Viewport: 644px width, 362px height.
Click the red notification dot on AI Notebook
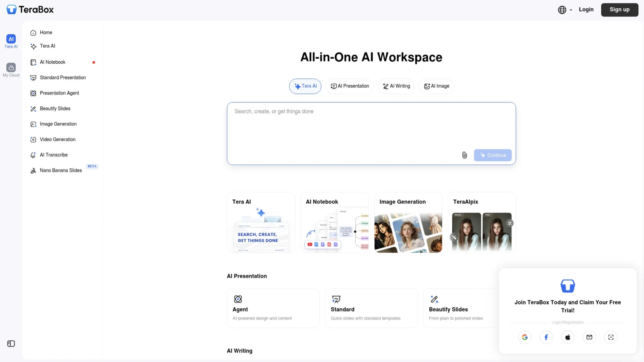[94, 63]
